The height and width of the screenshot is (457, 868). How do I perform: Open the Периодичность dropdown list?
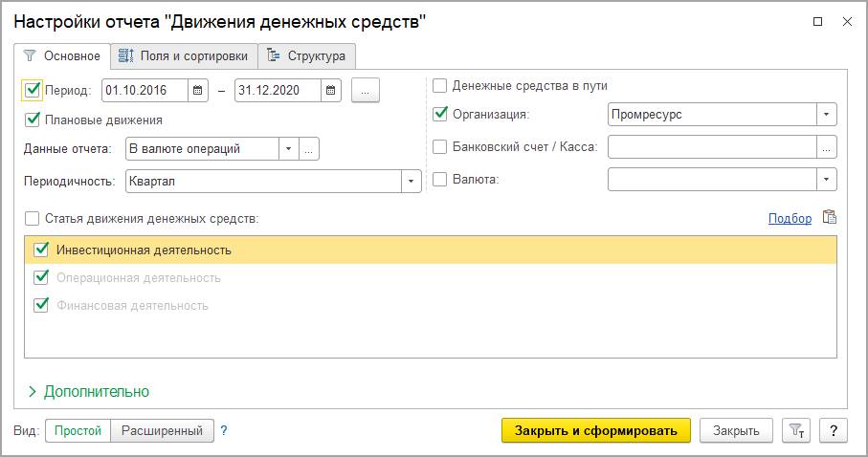(x=412, y=181)
